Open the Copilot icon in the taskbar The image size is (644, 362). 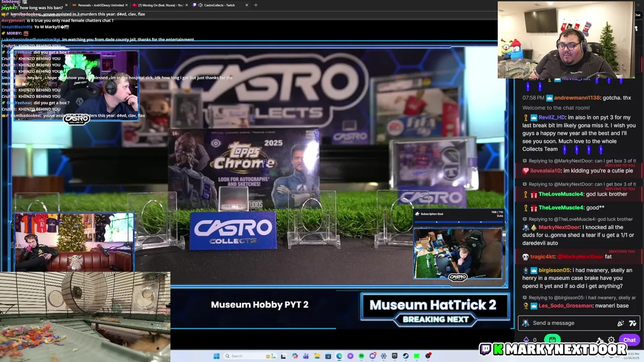[x=295, y=356]
